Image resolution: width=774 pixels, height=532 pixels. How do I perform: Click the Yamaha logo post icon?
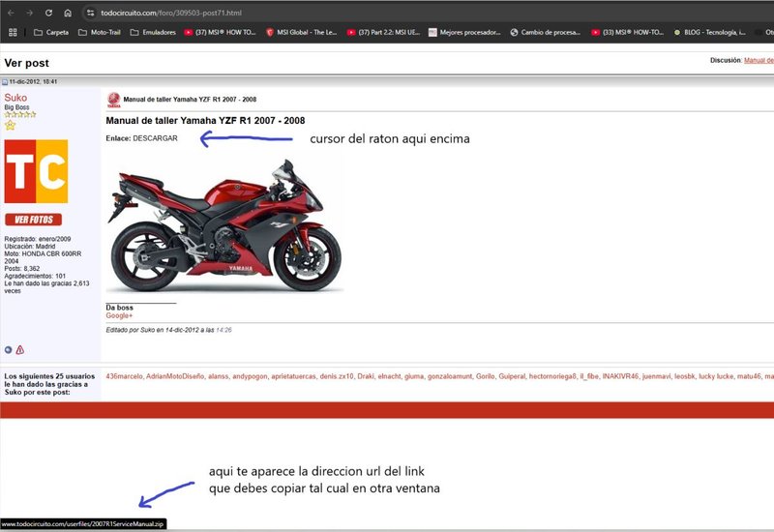click(114, 100)
